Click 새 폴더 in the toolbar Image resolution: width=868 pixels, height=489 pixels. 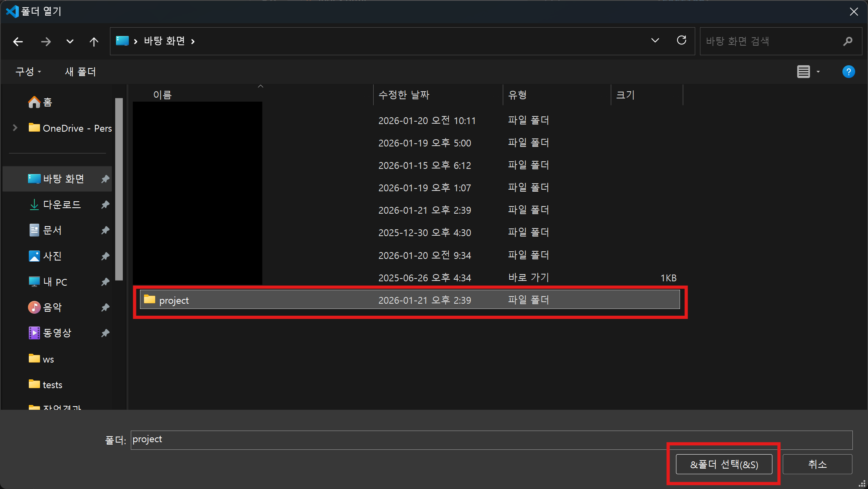(80, 72)
